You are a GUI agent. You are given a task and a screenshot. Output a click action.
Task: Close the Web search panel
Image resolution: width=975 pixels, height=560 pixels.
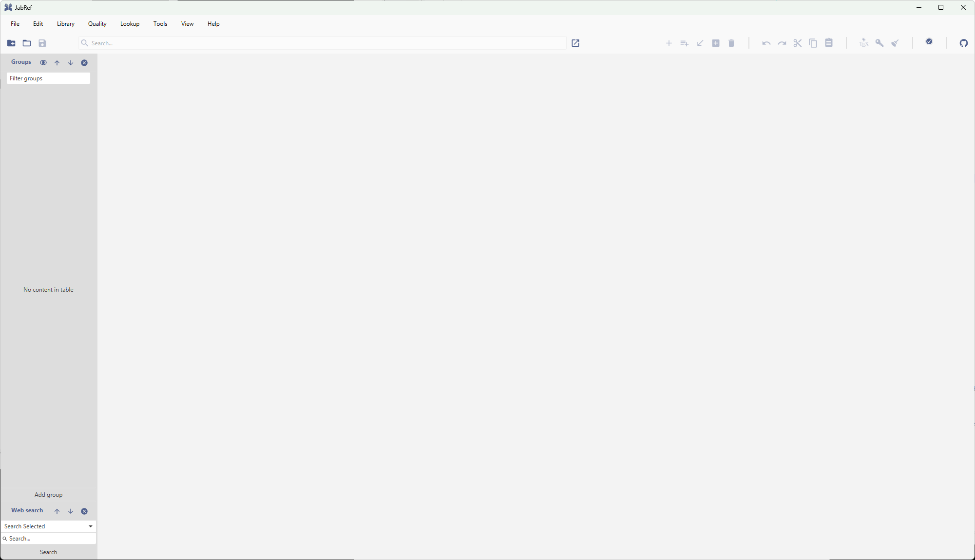84,511
